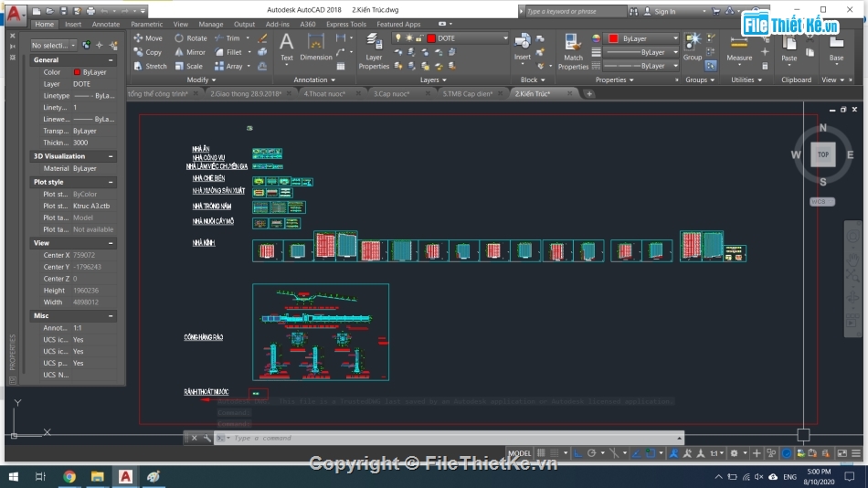Click the red DOTE layer color swatch
Screen dimensions: 868x488
[431, 38]
